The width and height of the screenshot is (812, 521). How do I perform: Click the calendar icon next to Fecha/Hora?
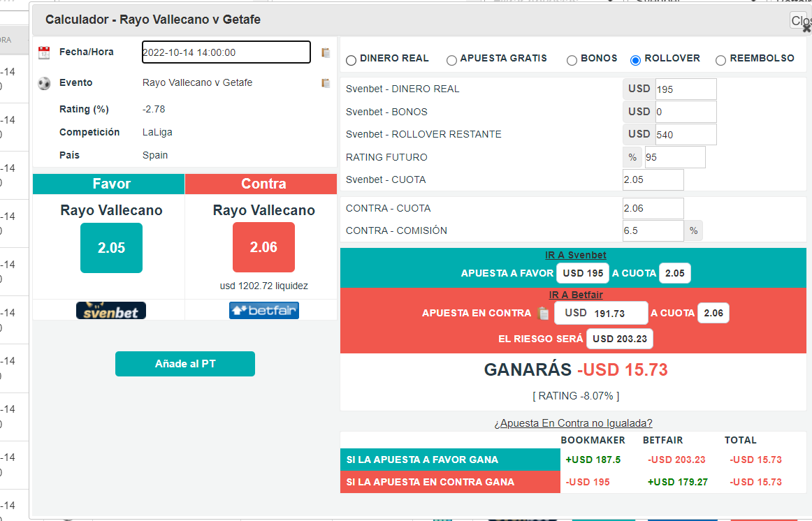click(x=44, y=52)
